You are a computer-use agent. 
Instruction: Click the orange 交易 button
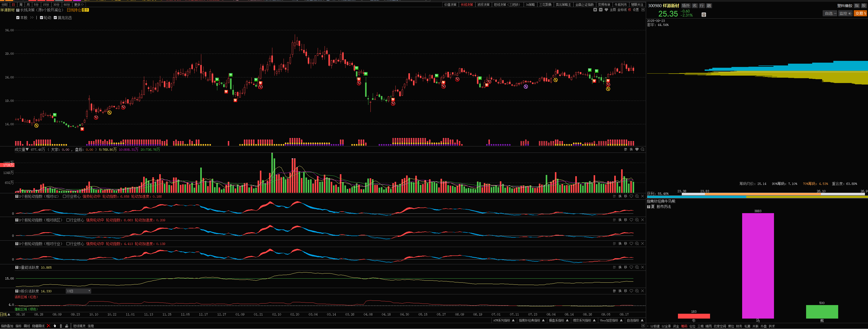point(860,13)
